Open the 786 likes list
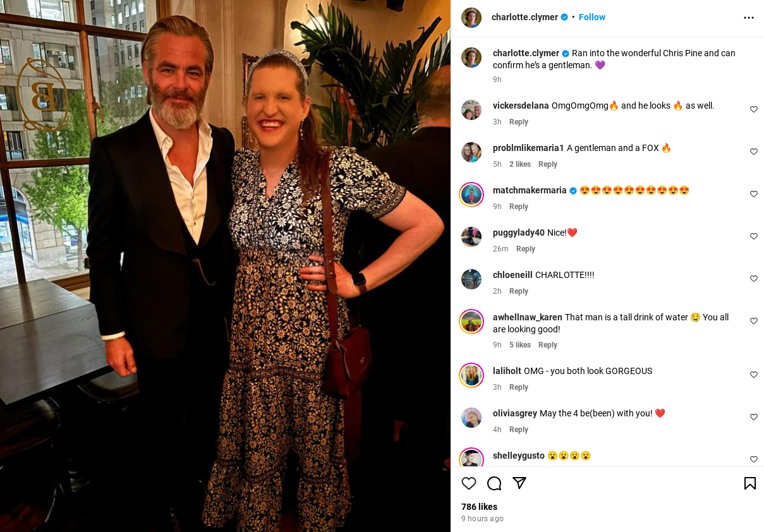 coord(479,507)
